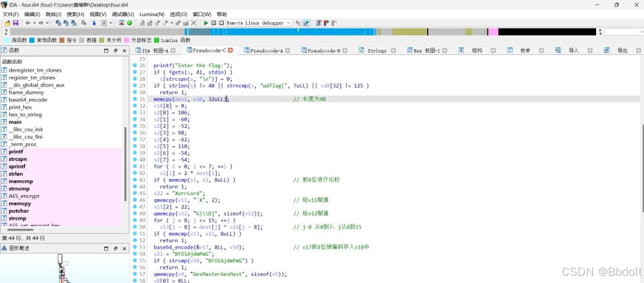Screen dimensions: 644x283
Task: Toggle breakpoint dot on line 51
Action: tap(135, 233)
